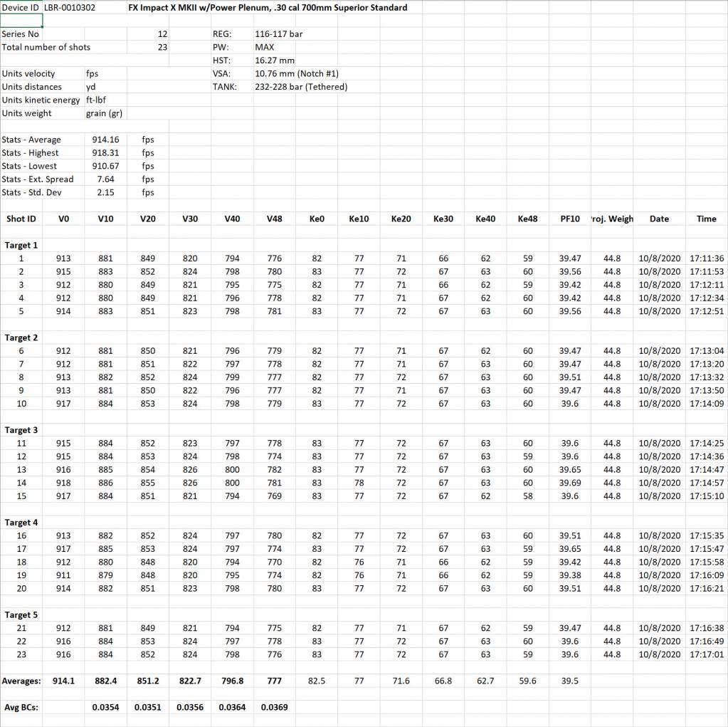
Task: Click the TANK value '232-228 bar (Tethered)'
Action: pyautogui.click(x=301, y=86)
